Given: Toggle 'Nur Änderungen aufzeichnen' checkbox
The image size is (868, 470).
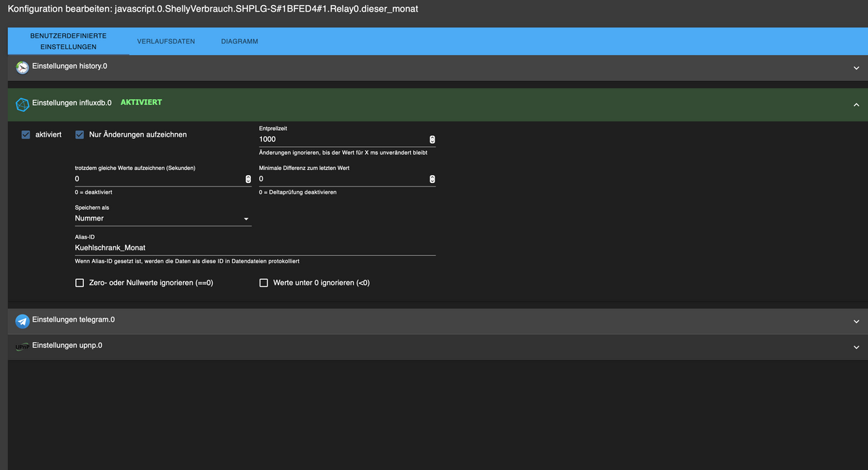Looking at the screenshot, I should point(80,134).
